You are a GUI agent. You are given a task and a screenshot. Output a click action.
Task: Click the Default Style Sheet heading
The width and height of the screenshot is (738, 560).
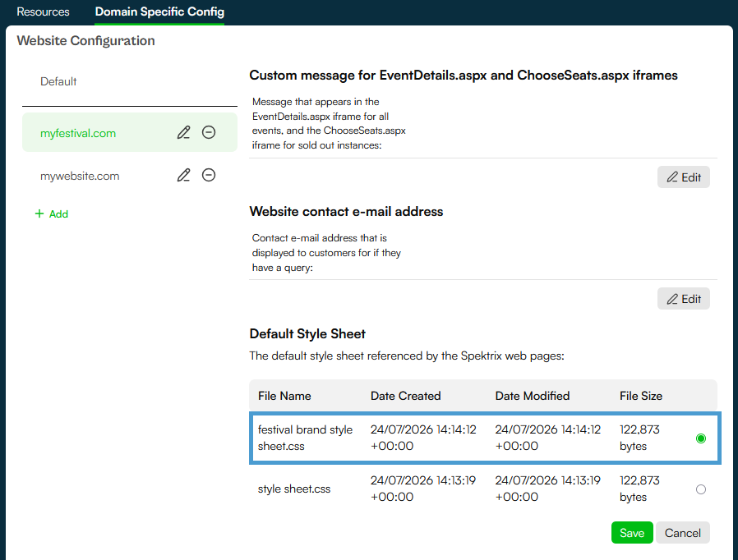(307, 334)
